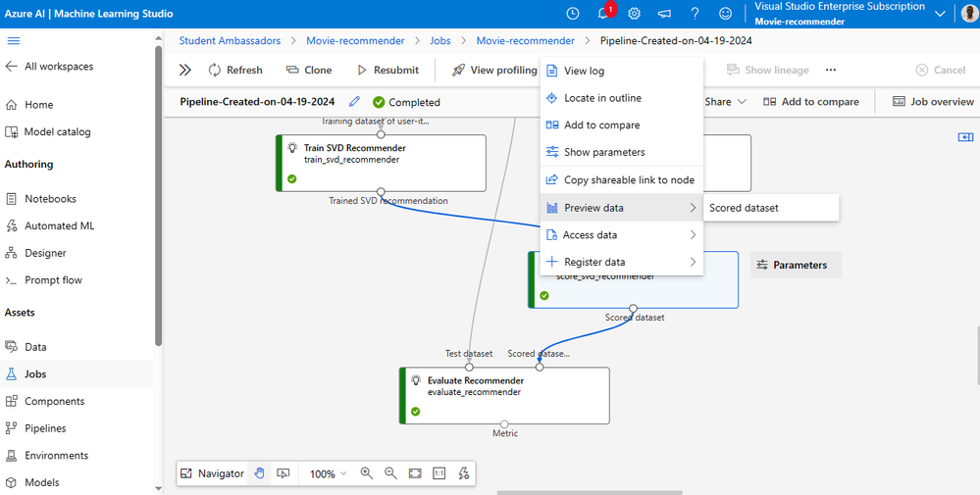Click Add to compare in header bar
The image size is (980, 495).
811,101
